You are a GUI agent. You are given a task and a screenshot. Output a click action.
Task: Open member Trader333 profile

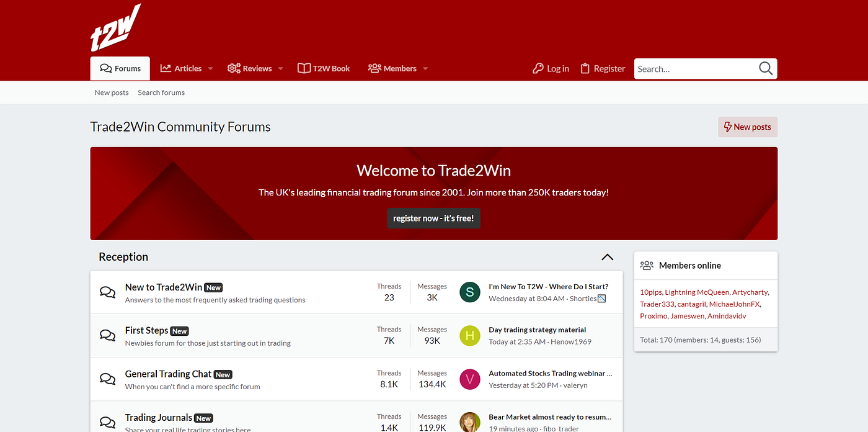pyautogui.click(x=657, y=304)
